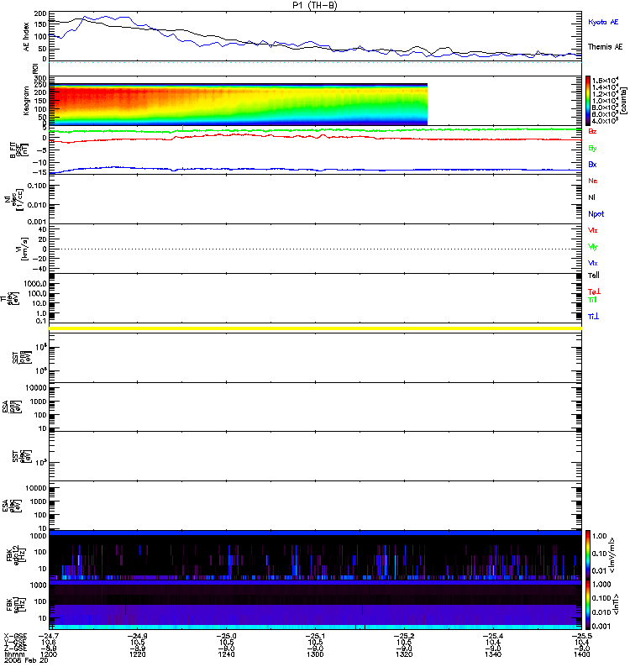Click the FBK edc12 mV/m colorbar
The image size is (630, 672).
[x=588, y=554]
